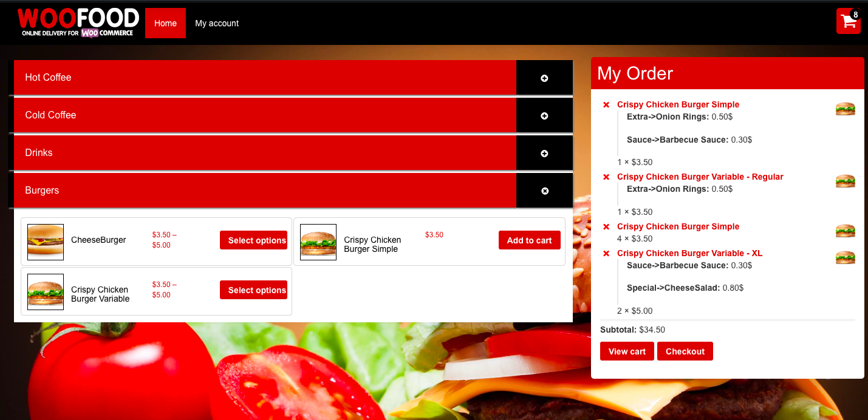The image size is (868, 420).
Task: Click the My Order panel heading
Action: point(635,73)
